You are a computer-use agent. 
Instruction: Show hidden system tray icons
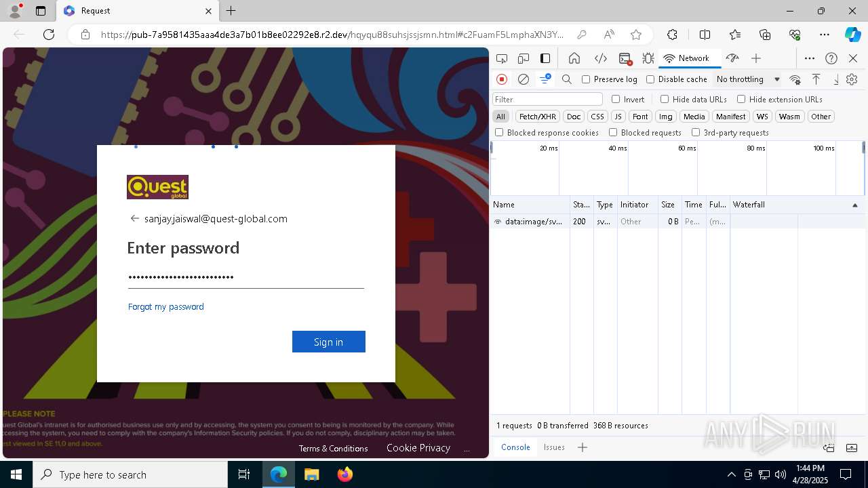731,474
